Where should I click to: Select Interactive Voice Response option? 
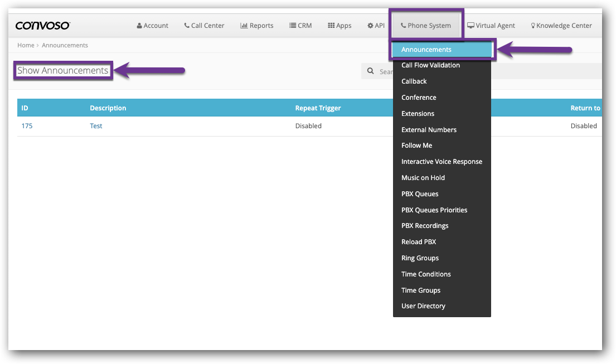[442, 162]
